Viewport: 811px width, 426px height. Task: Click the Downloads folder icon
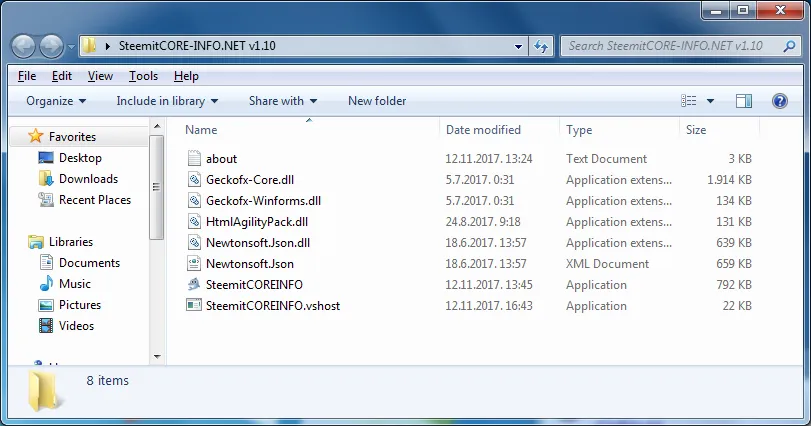coord(46,178)
